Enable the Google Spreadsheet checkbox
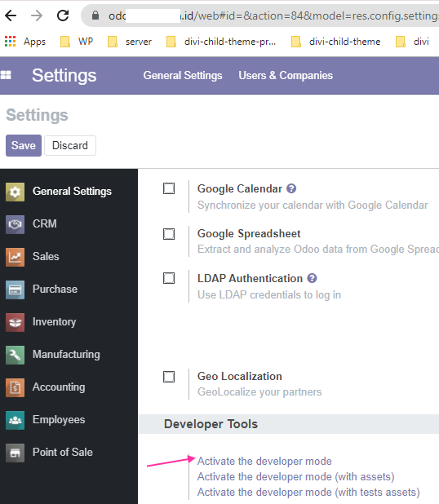 169,234
